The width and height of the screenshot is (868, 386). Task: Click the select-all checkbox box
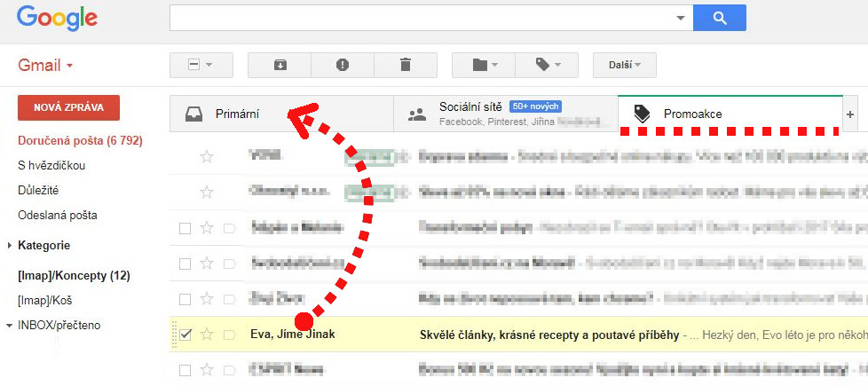click(193, 66)
